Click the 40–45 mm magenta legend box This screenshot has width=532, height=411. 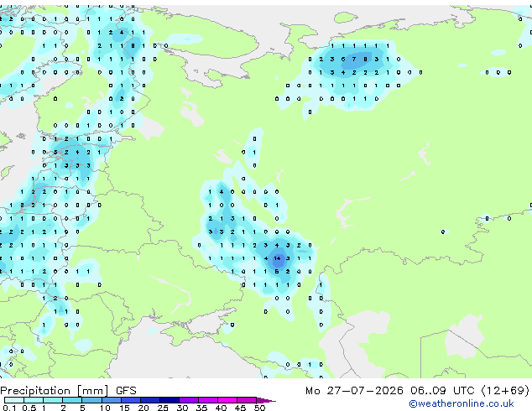point(227,400)
